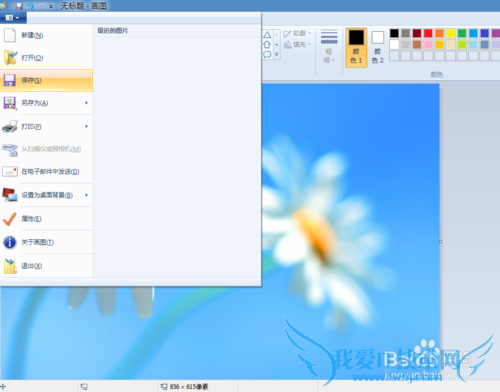The image size is (500, 392).
Task: Click the scanner icon for 从扫描仪或照相机(M)
Action: [x=10, y=150]
